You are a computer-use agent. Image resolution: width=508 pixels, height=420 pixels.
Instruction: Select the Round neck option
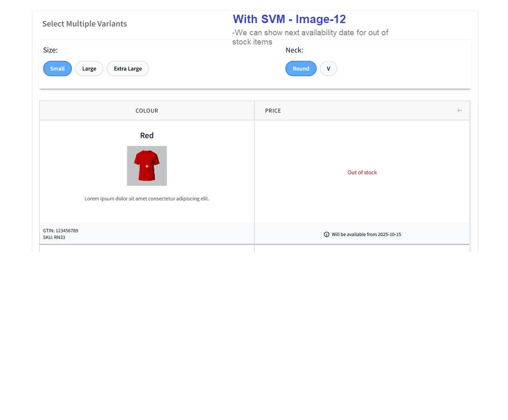301,68
